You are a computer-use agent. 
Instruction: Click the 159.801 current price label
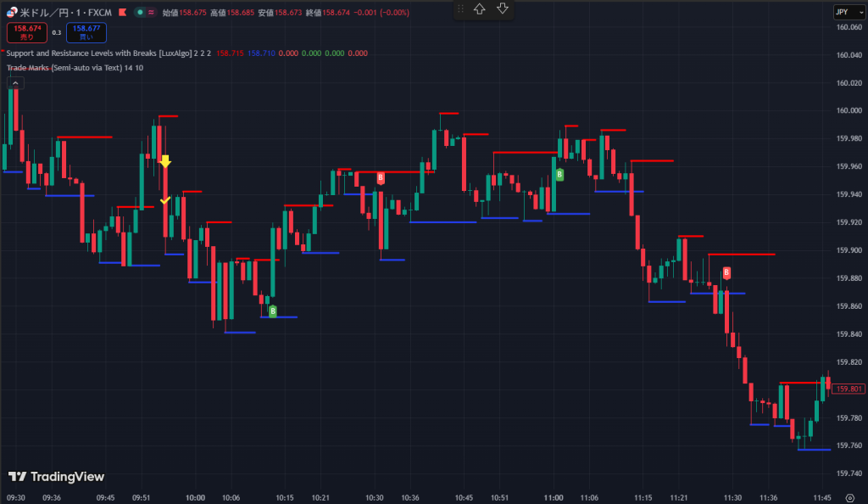[x=848, y=389]
